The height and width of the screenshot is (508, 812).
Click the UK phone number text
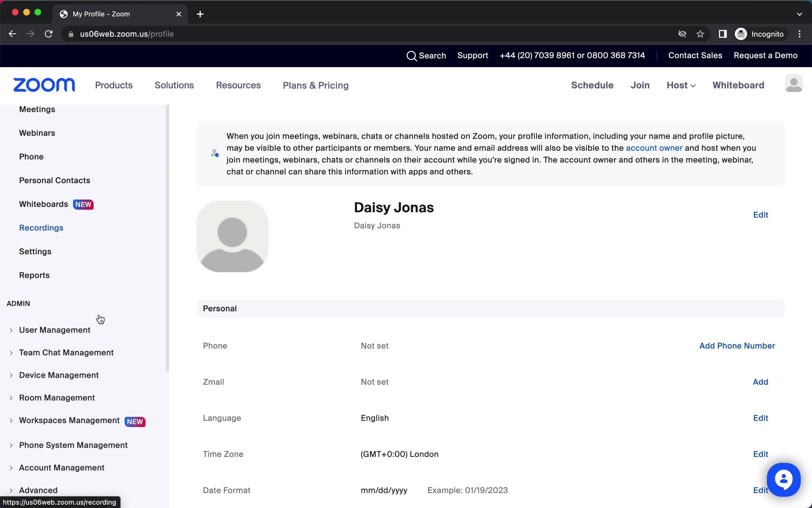[572, 55]
